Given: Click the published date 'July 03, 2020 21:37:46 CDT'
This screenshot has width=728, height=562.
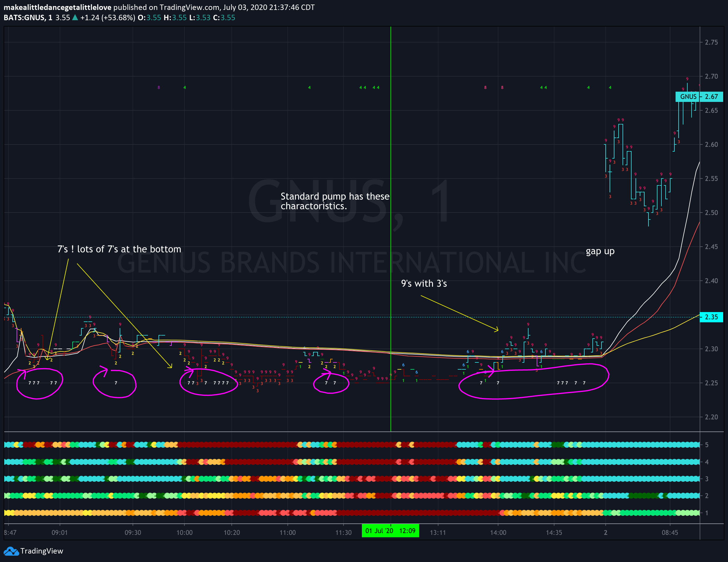Looking at the screenshot, I should [269, 7].
